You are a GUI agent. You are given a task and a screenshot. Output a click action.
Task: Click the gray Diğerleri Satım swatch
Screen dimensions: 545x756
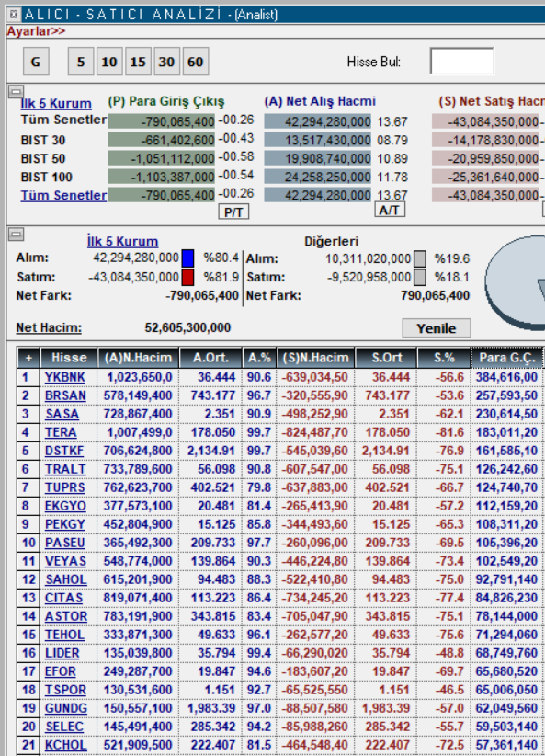coord(420,277)
